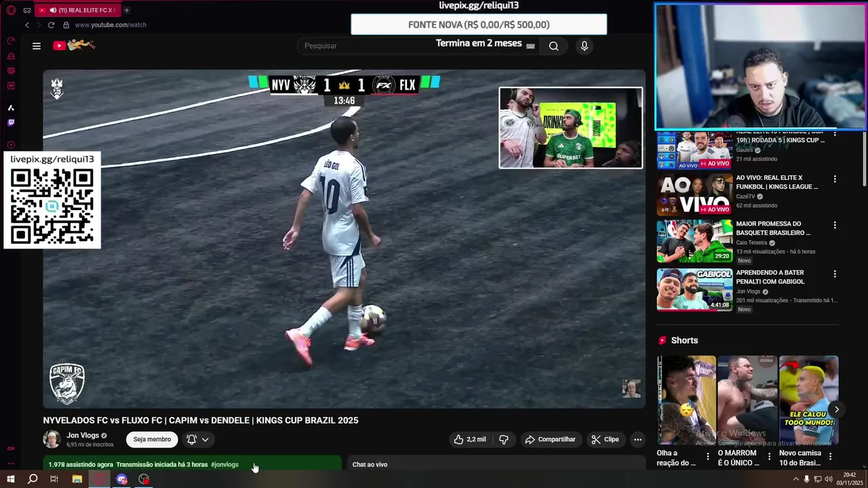
Task: Click the next arrow in Shorts shelf
Action: 837,409
